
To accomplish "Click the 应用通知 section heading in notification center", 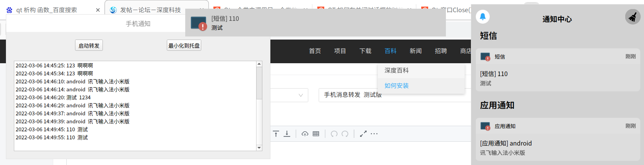I will (497, 105).
